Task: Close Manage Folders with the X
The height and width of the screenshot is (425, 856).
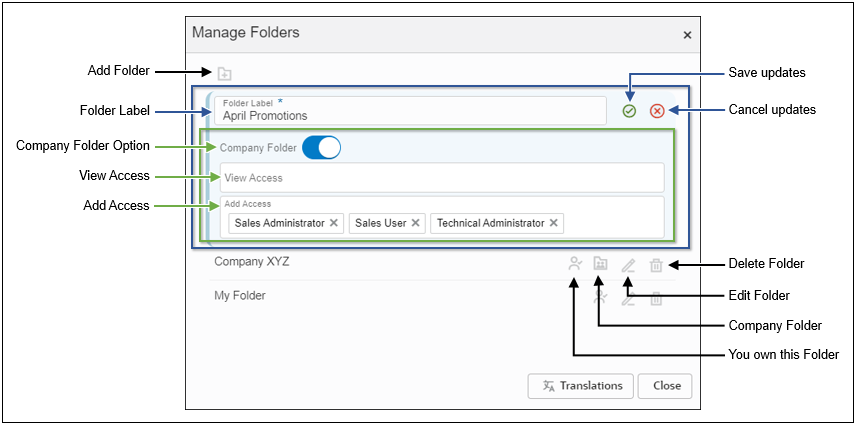Action: 687,35
